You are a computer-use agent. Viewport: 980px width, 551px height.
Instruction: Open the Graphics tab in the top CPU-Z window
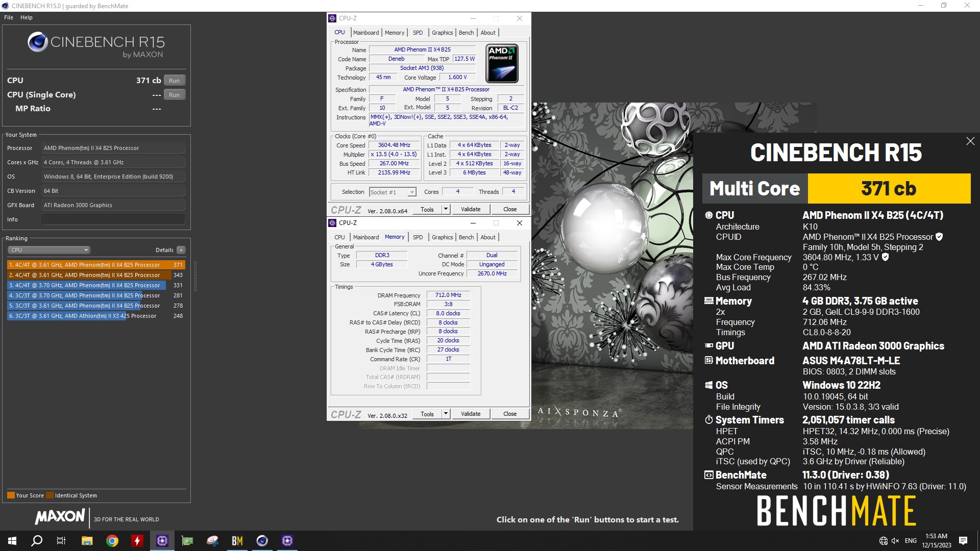(x=442, y=33)
